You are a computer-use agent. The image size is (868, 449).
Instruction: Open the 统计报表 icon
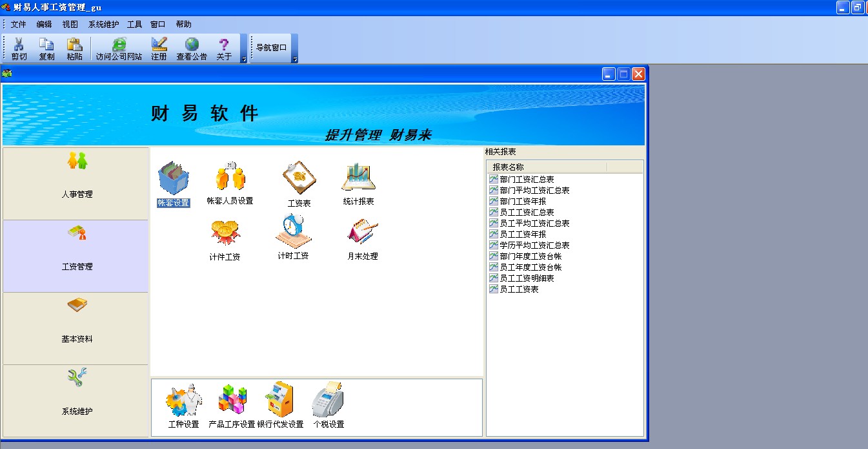click(x=358, y=183)
